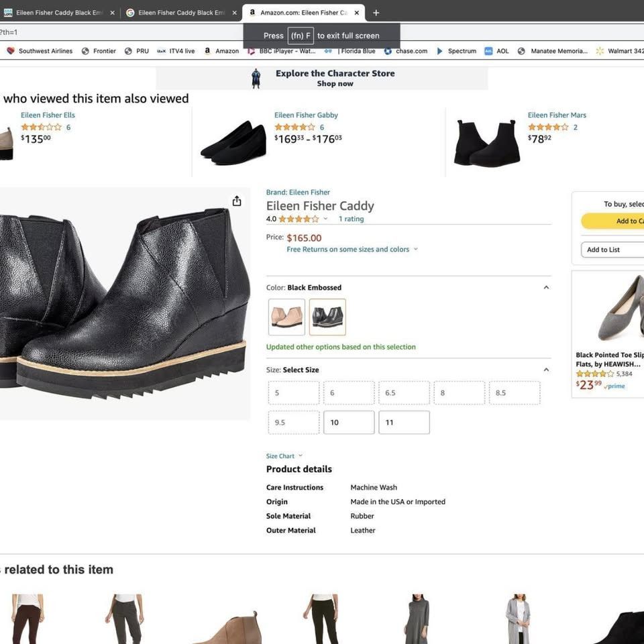Open the ITV4 live bookmark

pos(176,51)
